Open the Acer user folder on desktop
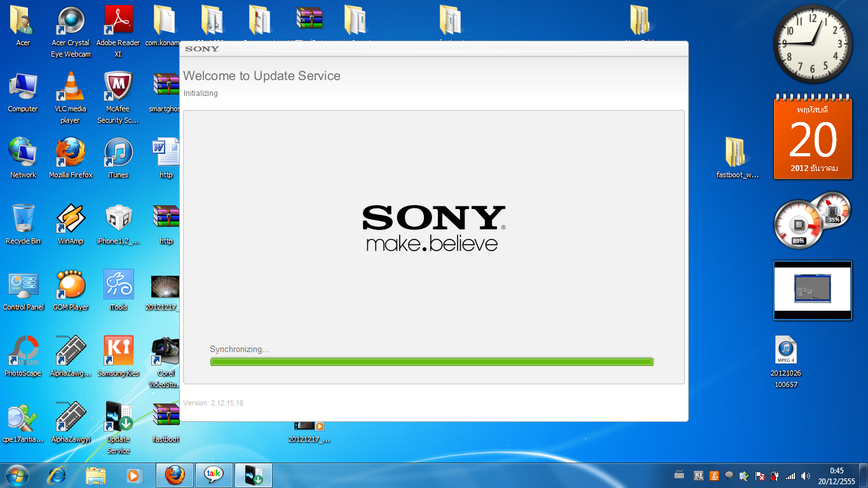 23,26
